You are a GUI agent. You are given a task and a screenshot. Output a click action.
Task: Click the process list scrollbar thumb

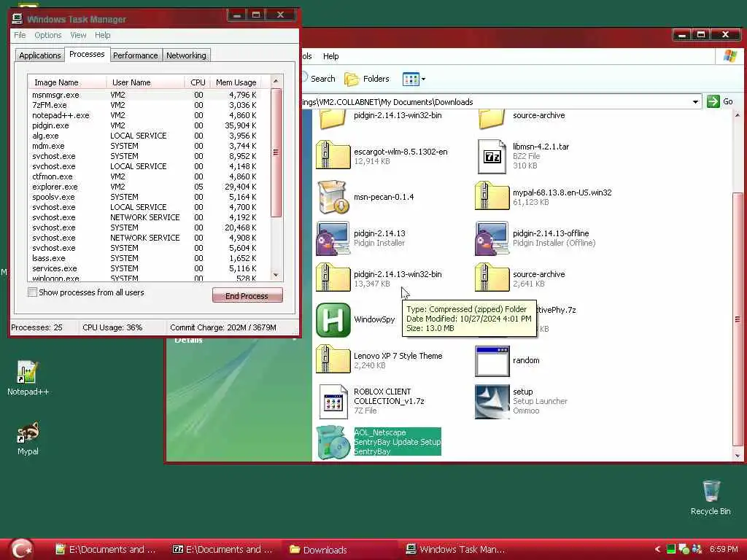pyautogui.click(x=276, y=152)
